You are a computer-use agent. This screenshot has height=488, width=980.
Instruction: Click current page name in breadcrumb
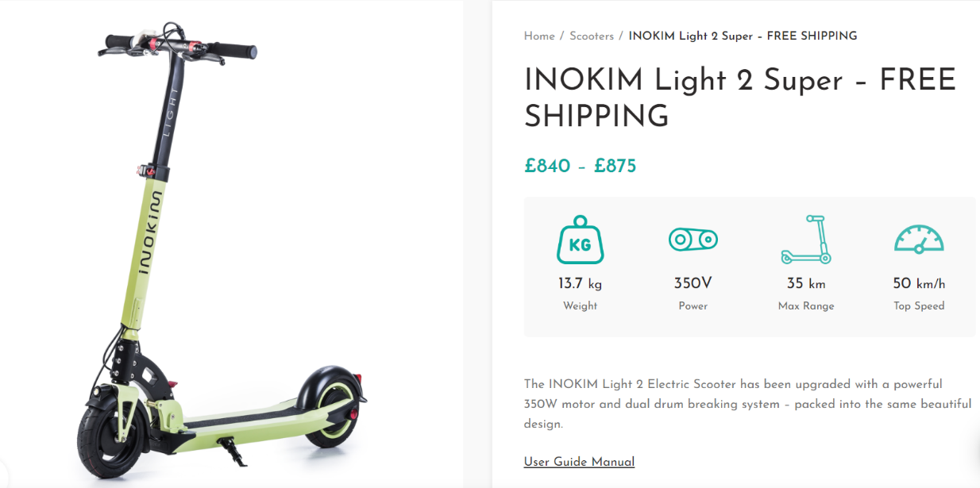[743, 36]
